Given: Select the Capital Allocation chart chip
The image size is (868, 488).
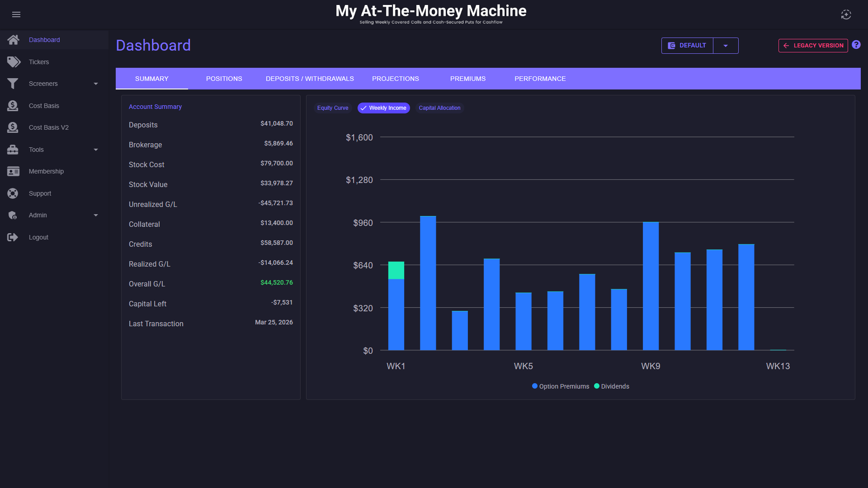Looking at the screenshot, I should (439, 108).
